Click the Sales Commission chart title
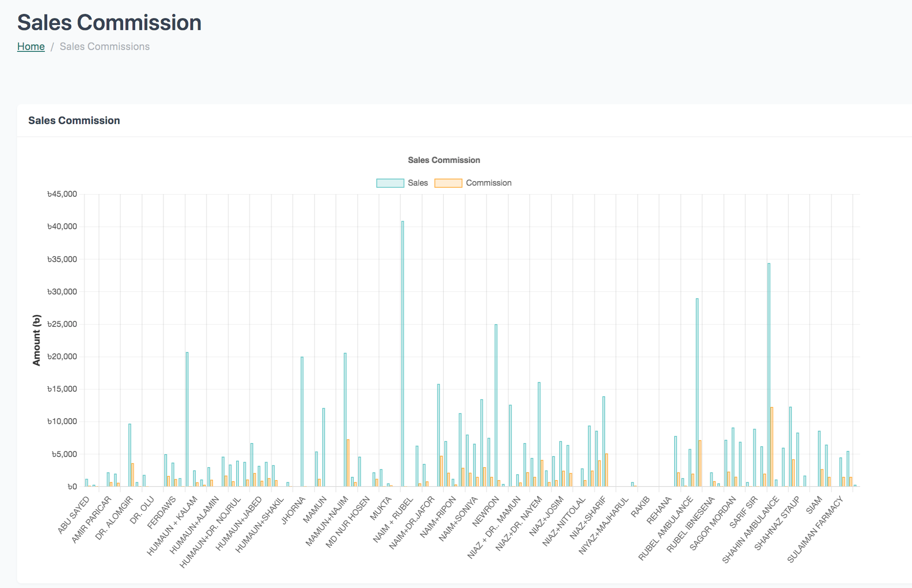 coord(444,160)
